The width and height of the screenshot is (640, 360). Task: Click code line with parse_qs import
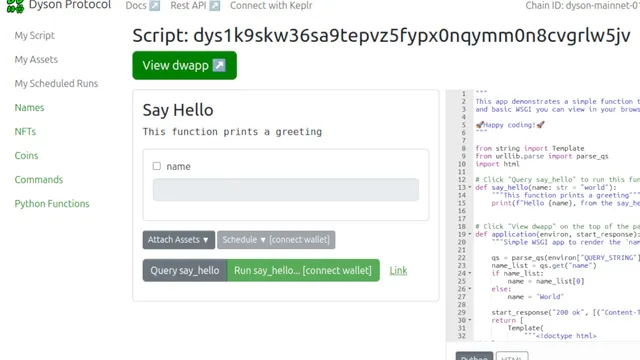[x=542, y=156]
